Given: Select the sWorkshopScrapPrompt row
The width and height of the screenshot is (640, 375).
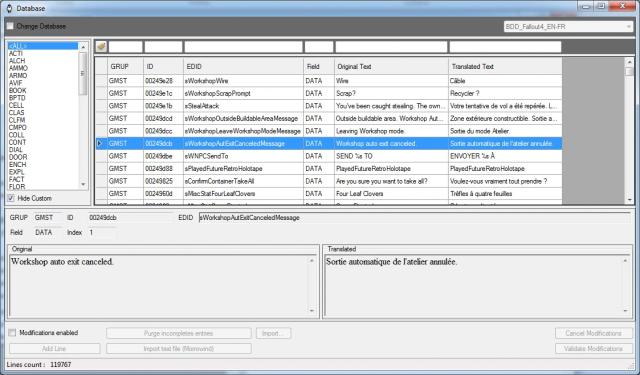Looking at the screenshot, I should pyautogui.click(x=329, y=93).
